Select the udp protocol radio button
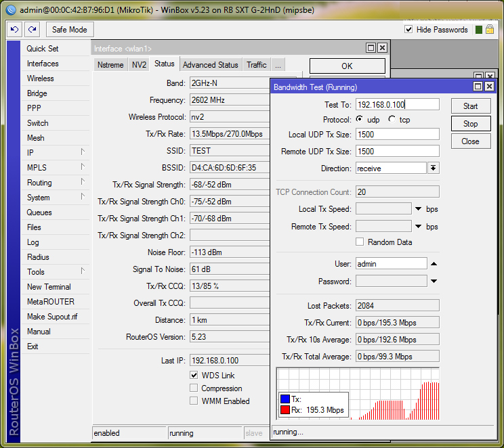The image size is (504, 448). tap(360, 119)
